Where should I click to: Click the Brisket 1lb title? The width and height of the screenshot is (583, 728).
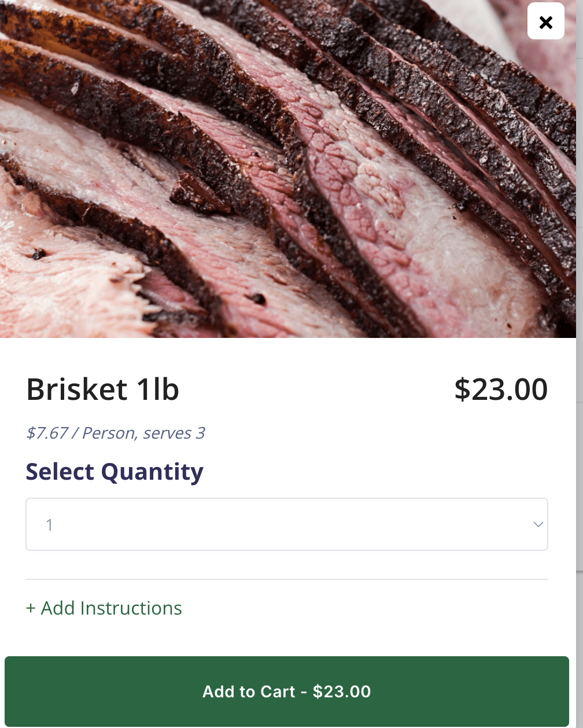[x=103, y=389]
